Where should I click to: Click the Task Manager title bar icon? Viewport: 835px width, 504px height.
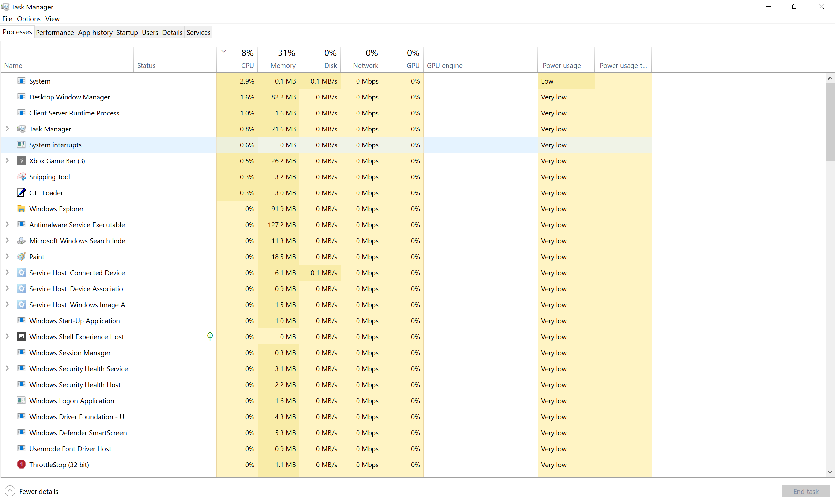coord(5,7)
